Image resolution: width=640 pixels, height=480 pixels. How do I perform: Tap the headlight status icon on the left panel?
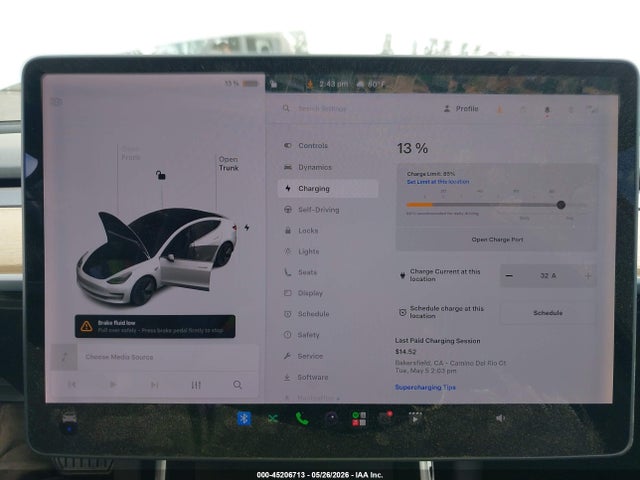57,102
